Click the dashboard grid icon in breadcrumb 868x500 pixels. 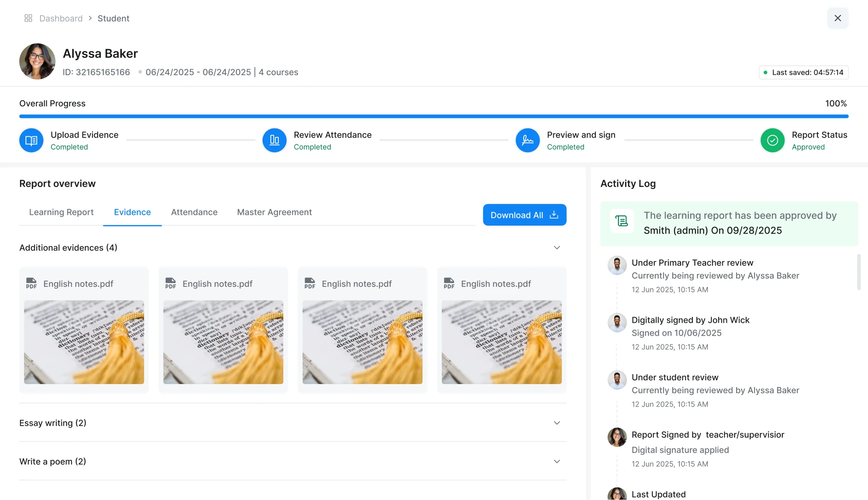pos(28,18)
